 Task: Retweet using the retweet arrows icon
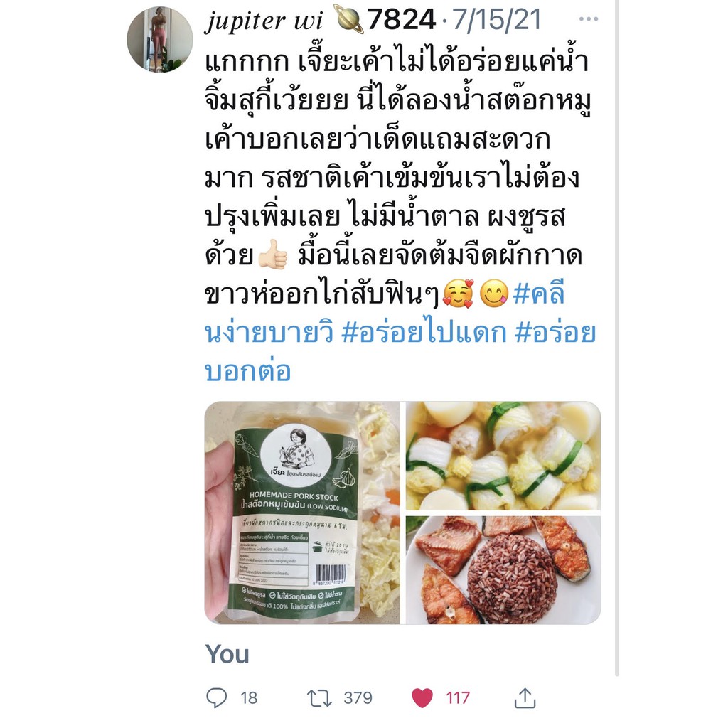pyautogui.click(x=319, y=698)
